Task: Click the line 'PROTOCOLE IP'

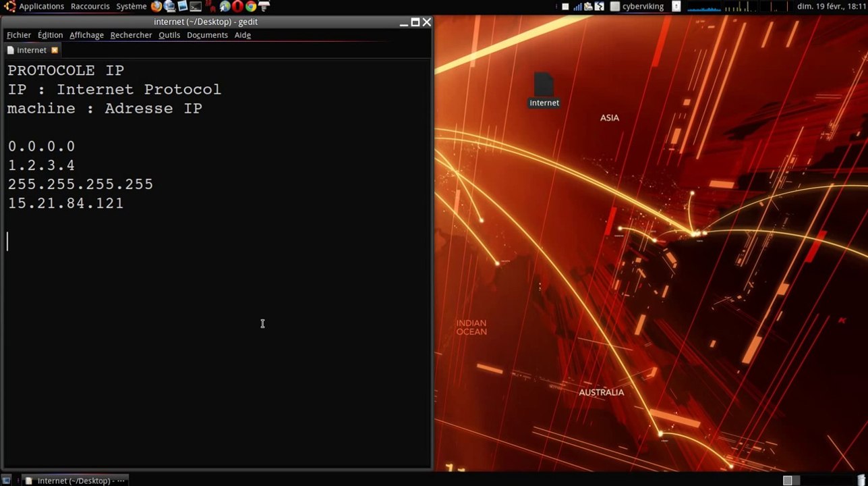Action: click(66, 71)
